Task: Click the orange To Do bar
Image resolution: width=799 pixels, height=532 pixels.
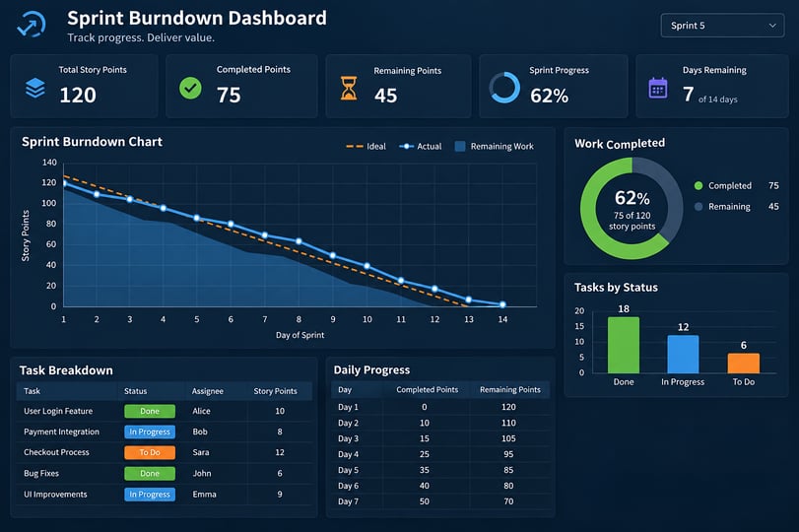Action: coord(744,364)
